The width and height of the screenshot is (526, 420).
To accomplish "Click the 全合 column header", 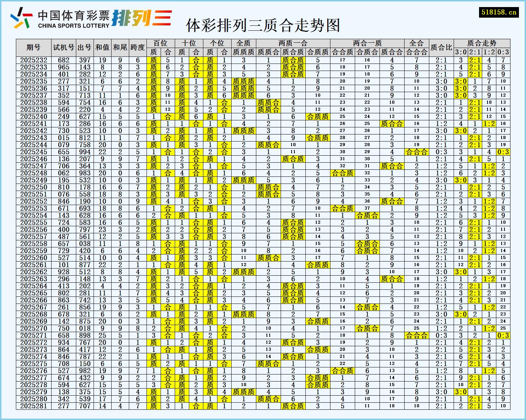I will (x=417, y=43).
